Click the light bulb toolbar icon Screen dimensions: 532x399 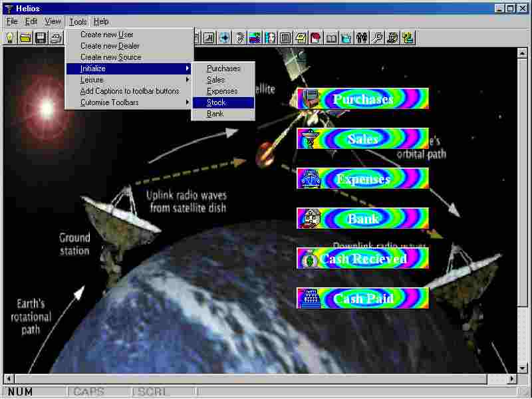pos(10,38)
